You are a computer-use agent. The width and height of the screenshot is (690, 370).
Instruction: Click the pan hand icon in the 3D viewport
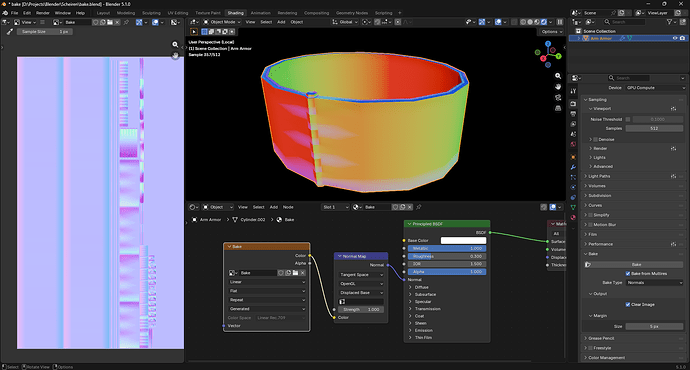(558, 87)
